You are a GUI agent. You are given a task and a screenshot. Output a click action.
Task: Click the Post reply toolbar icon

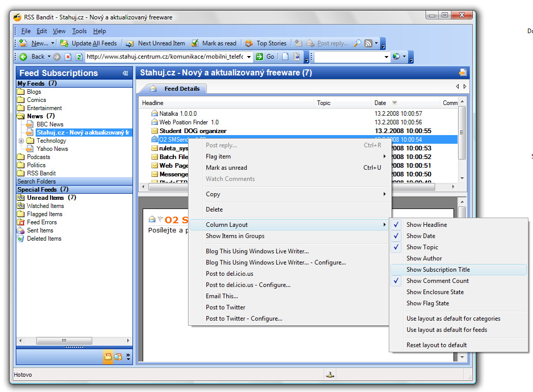coord(310,43)
